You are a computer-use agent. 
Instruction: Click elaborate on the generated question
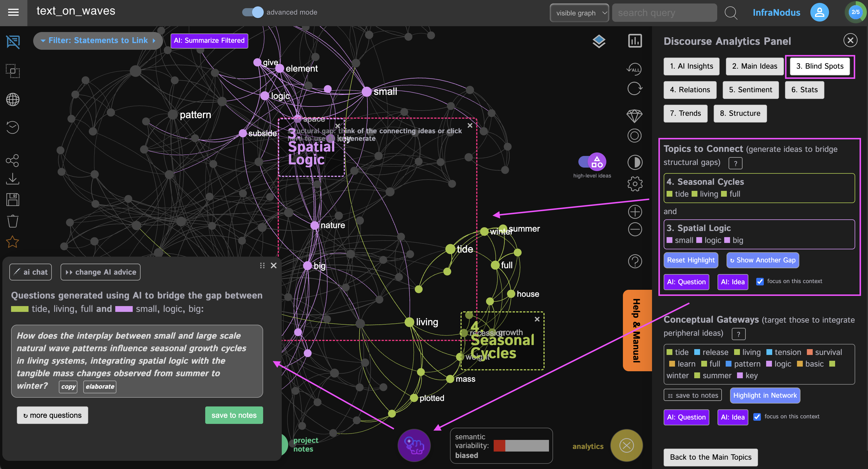click(100, 387)
